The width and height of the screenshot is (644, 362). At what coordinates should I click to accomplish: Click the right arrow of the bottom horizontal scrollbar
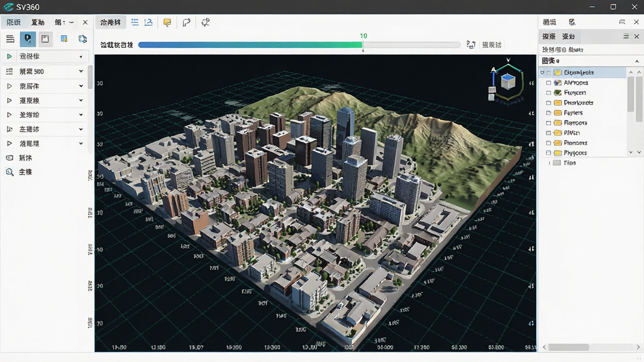(638, 347)
